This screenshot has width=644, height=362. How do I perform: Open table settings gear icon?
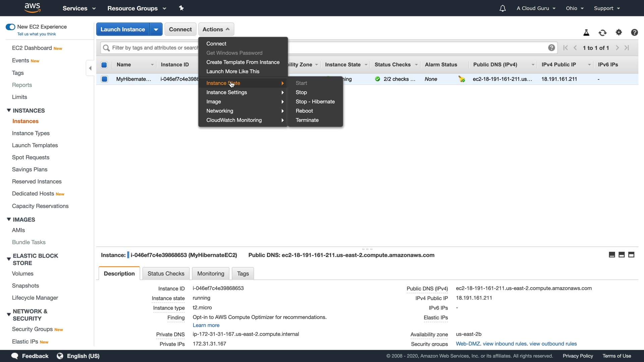[619, 32]
